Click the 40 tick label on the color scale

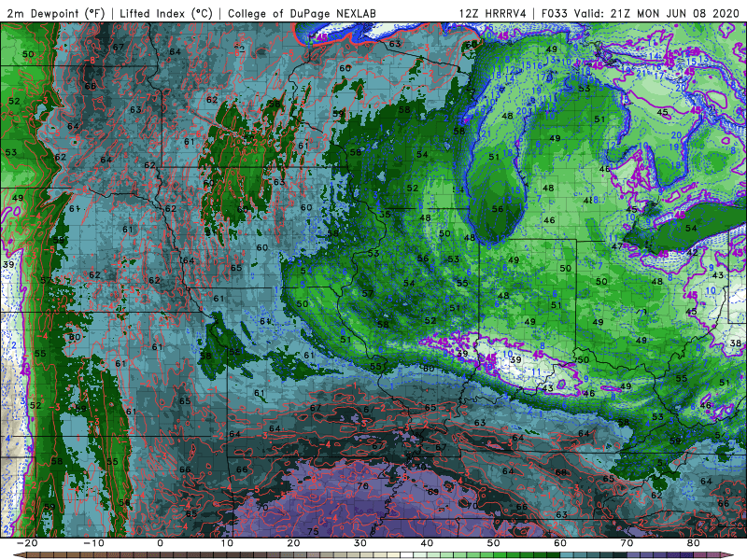point(427,543)
